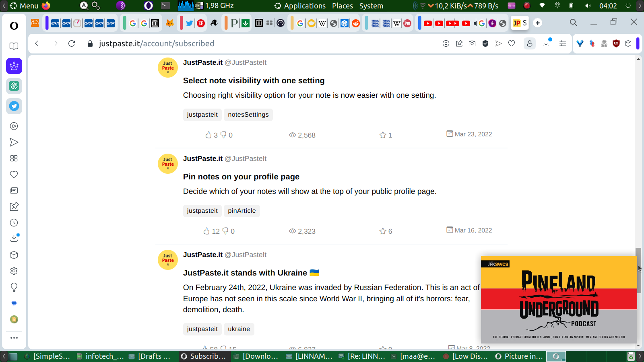
Task: Open the Pinboards icon in sidebar
Action: tap(14, 207)
